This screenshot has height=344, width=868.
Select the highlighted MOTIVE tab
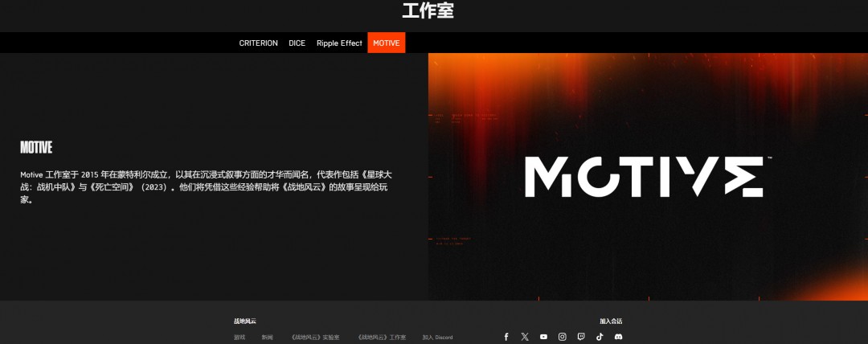[387, 43]
